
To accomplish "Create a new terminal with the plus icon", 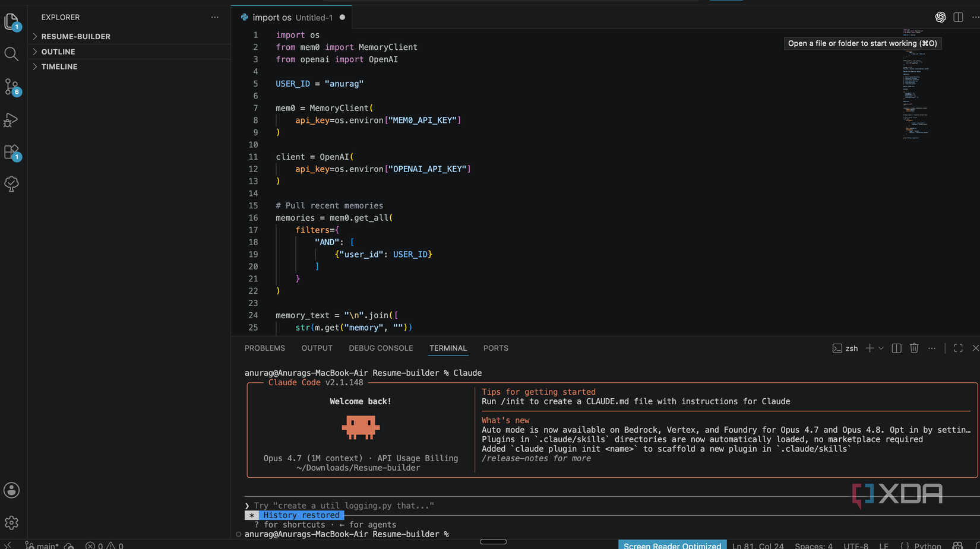I will 870,348.
